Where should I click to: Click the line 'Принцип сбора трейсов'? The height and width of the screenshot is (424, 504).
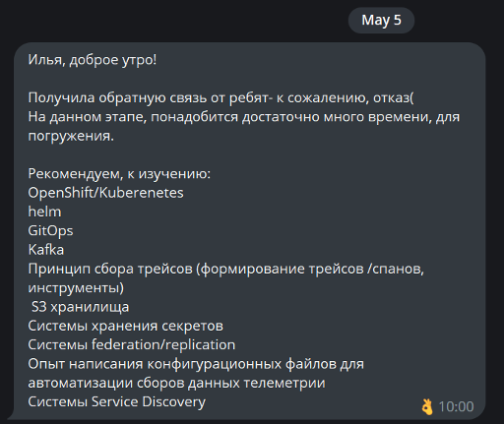pyautogui.click(x=226, y=269)
